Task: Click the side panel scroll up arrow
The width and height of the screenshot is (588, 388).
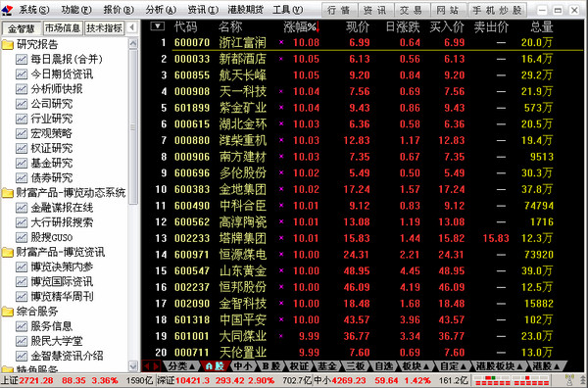Action: [133, 43]
